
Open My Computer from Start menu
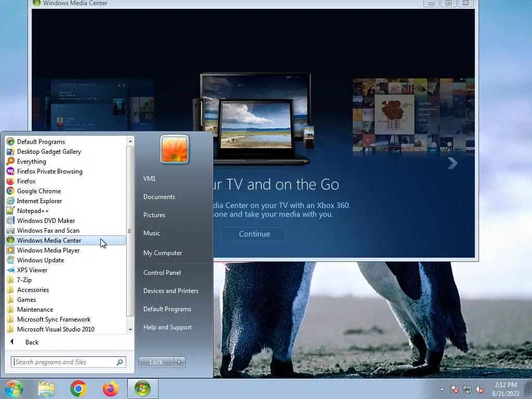pyautogui.click(x=163, y=253)
